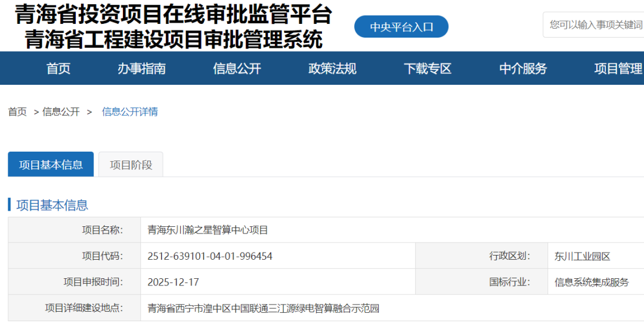
Task: Click the project code 2512-639101-04-01-996454
Action: click(210, 256)
